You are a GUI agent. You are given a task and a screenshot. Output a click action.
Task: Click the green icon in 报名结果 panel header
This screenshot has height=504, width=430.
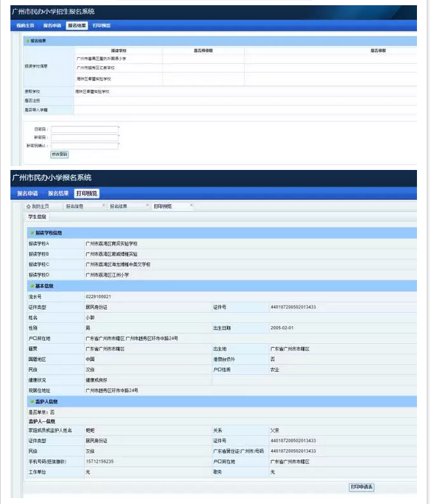coord(27,41)
